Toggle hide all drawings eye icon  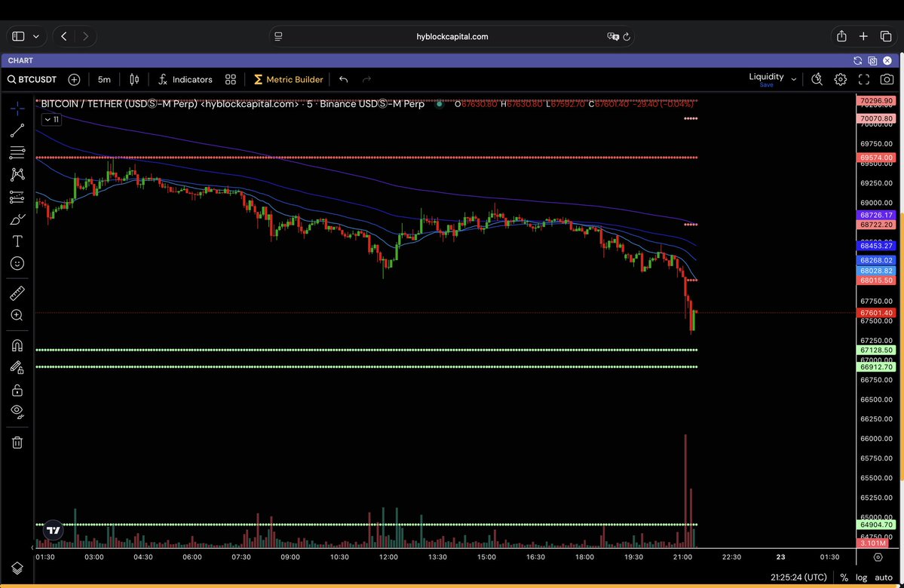tap(17, 412)
